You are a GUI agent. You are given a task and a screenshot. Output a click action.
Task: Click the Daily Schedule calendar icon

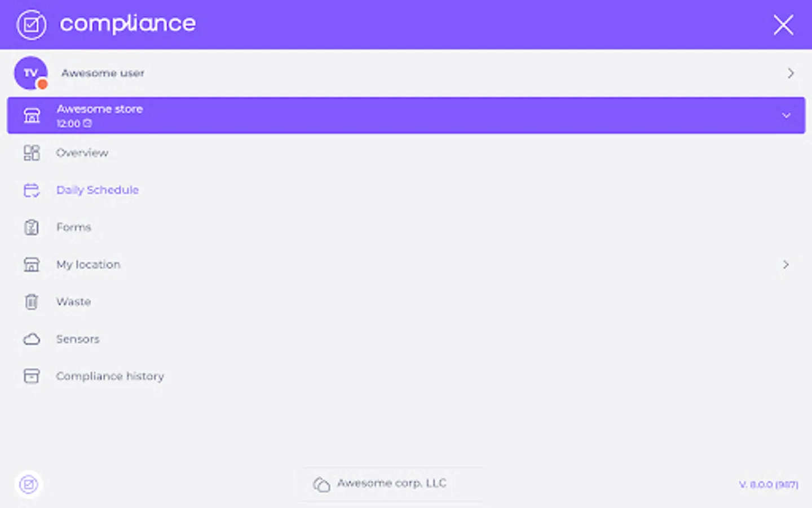[x=32, y=190]
